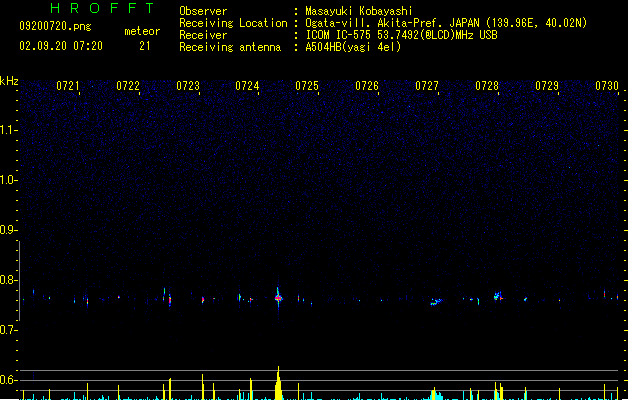Click the 0721 time marker
This screenshot has height=400, width=629.
pyautogui.click(x=68, y=86)
